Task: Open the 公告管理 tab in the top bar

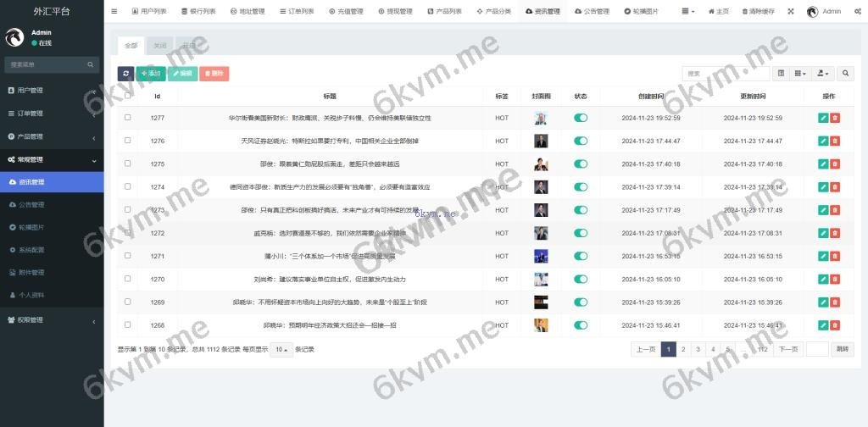Action: coord(592,12)
